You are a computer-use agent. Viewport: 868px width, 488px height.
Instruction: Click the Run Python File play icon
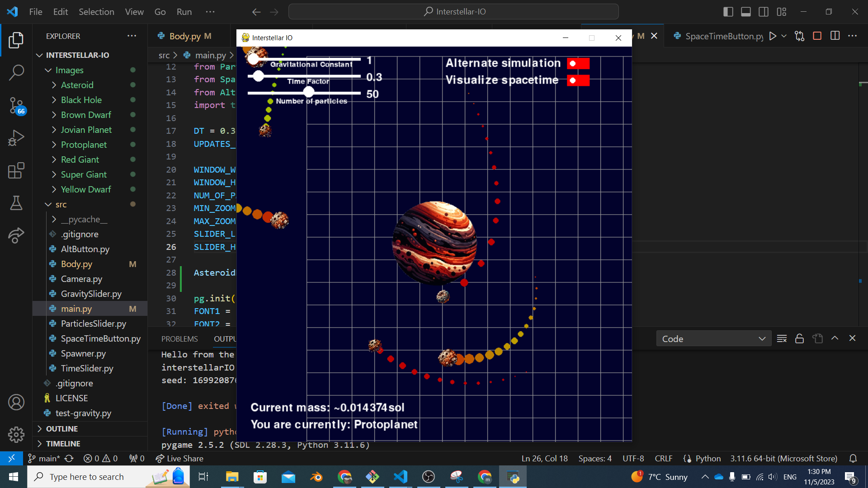[773, 36]
